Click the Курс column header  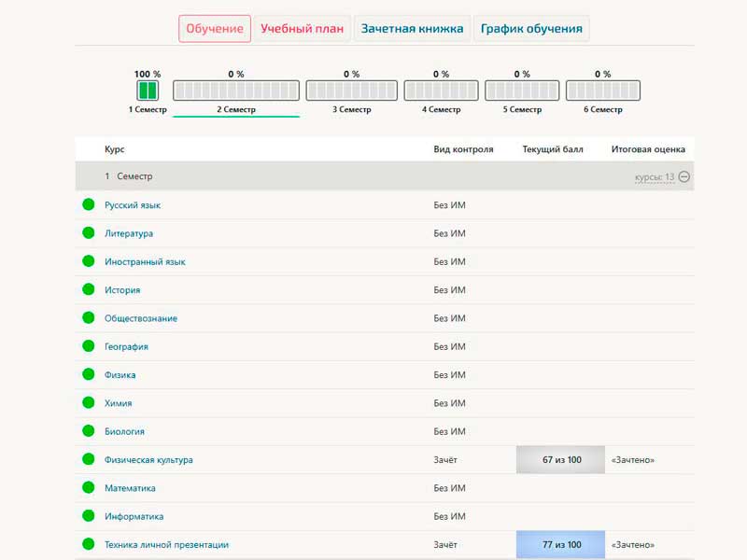coord(114,149)
